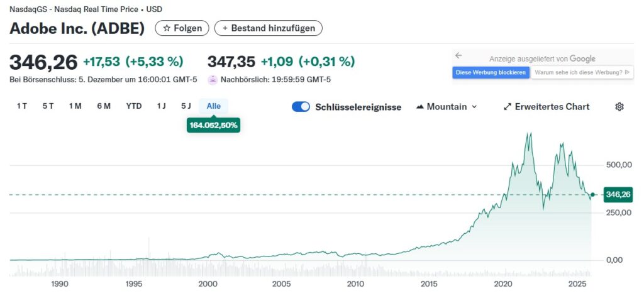Click the +1,09 after-hours change value
644x308 pixels.
(x=277, y=62)
